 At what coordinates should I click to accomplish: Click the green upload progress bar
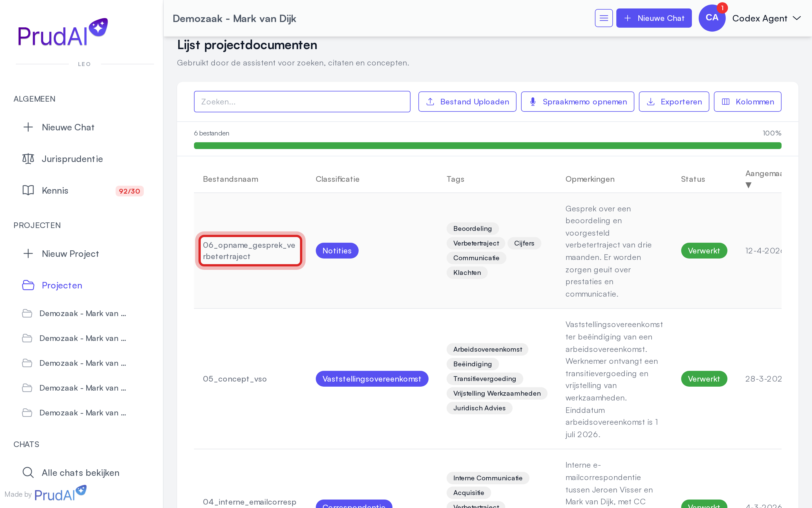pos(487,145)
